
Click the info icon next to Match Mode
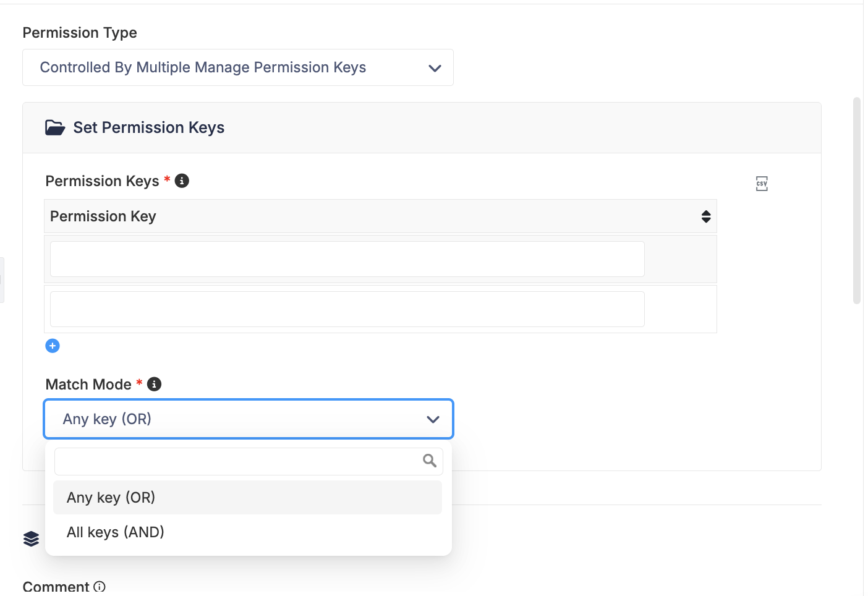click(x=155, y=384)
